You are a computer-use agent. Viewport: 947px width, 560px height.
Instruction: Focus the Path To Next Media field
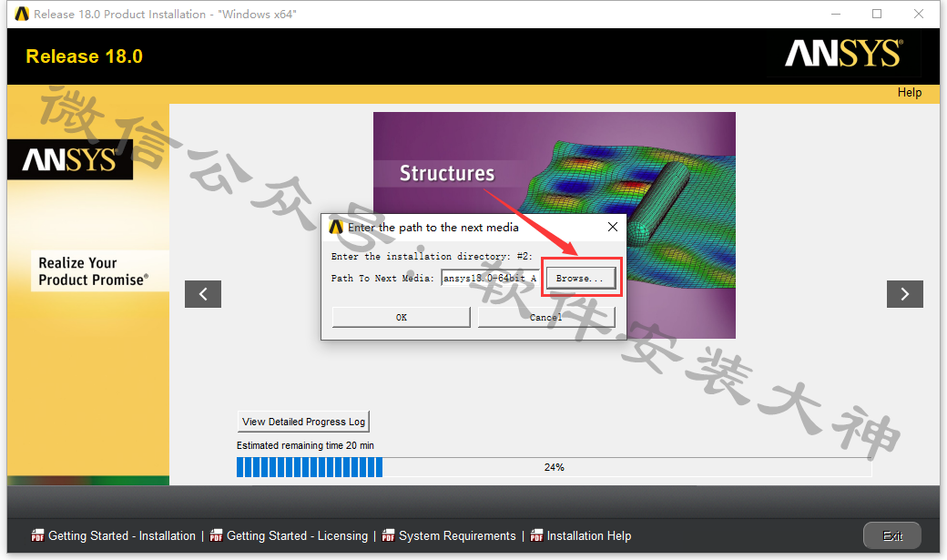coord(490,278)
